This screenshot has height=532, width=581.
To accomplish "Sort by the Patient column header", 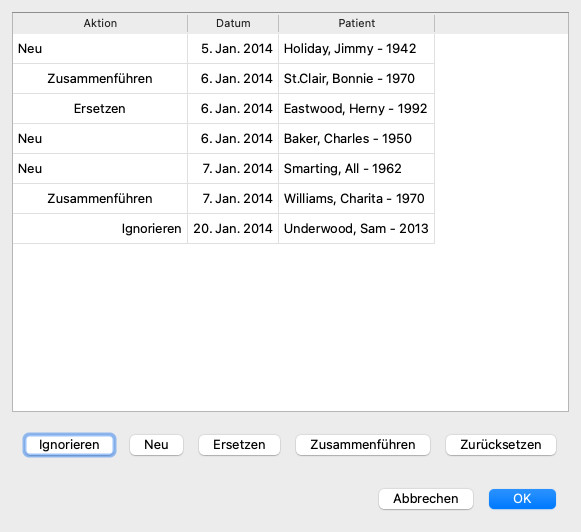I will [356, 23].
